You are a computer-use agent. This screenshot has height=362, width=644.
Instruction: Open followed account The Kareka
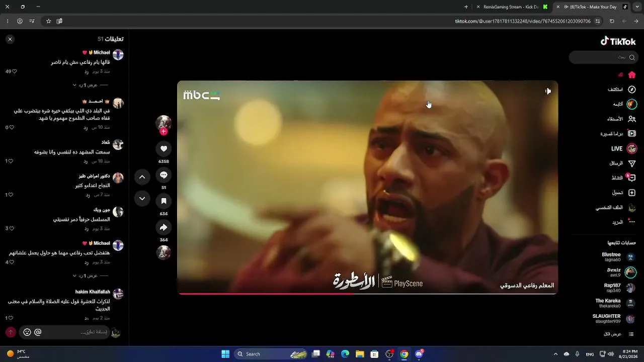point(616,304)
